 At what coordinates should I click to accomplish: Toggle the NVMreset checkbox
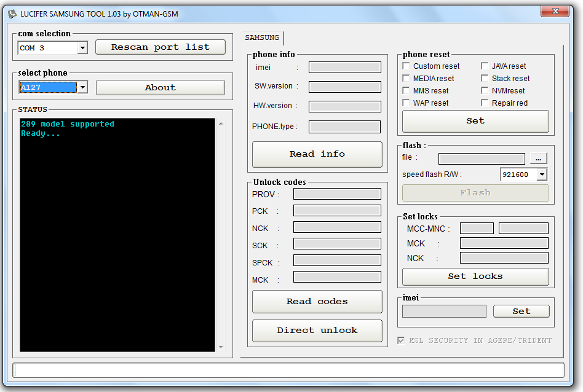[x=485, y=90]
